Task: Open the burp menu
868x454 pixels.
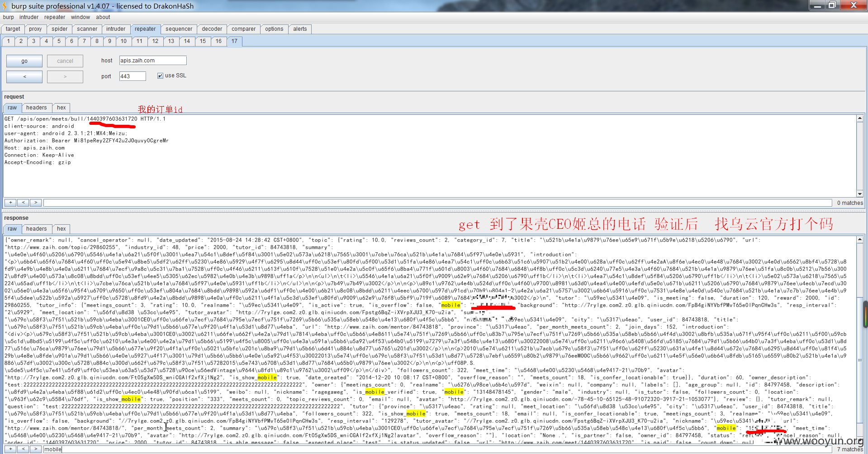Action: tap(8, 17)
